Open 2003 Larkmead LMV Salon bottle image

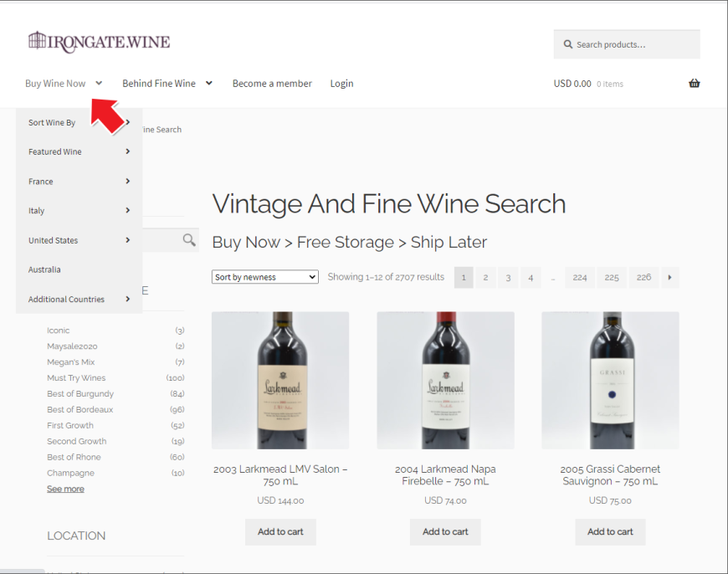280,381
